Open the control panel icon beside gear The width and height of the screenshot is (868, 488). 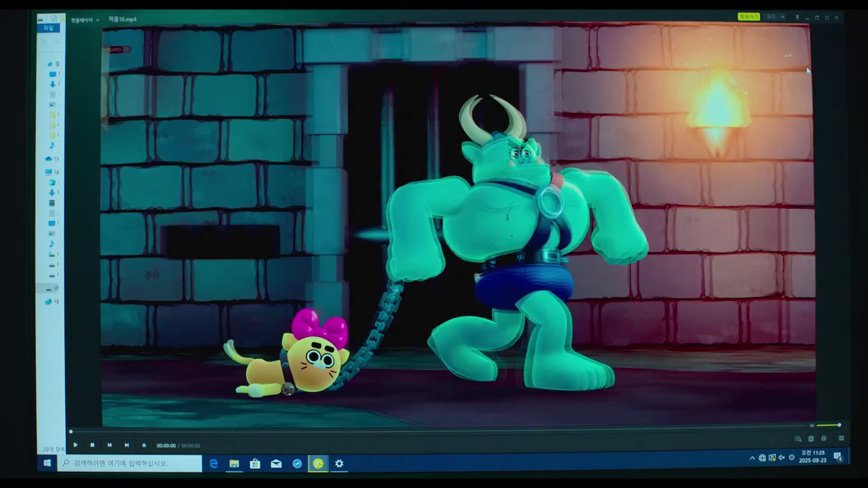click(811, 439)
